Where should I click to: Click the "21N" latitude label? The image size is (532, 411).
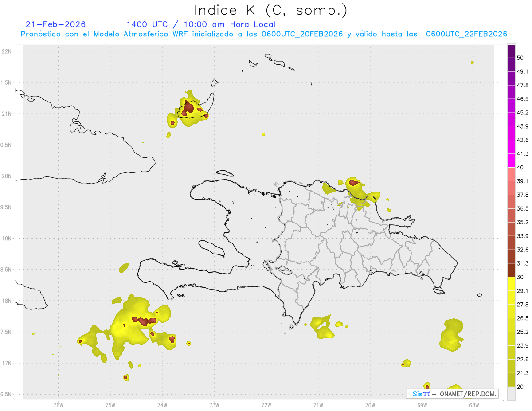click(x=8, y=114)
